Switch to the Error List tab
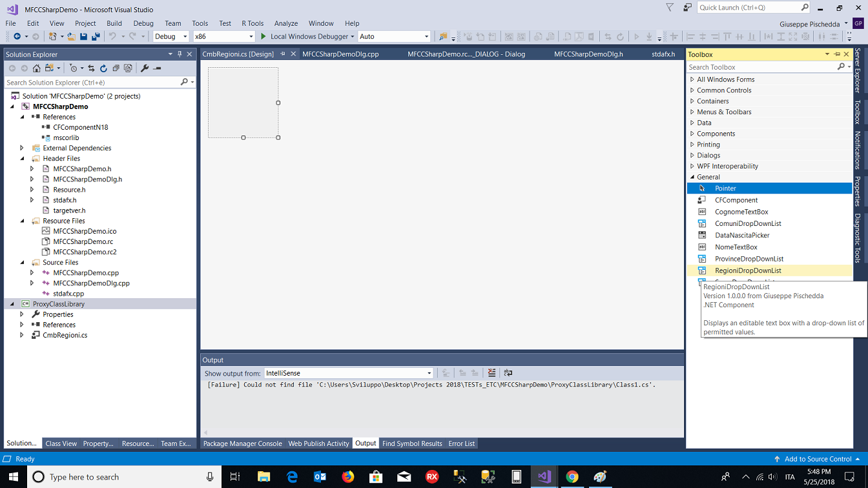 click(461, 443)
